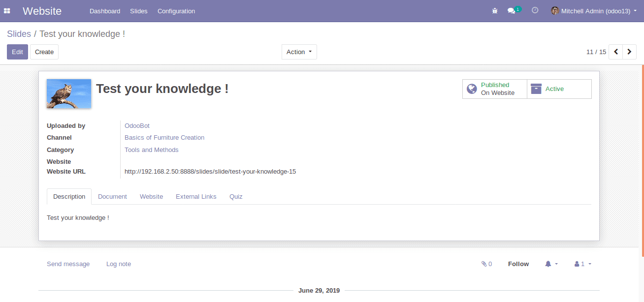Open the Dashboard menu
Screen dimensions: 644x302
(x=105, y=11)
